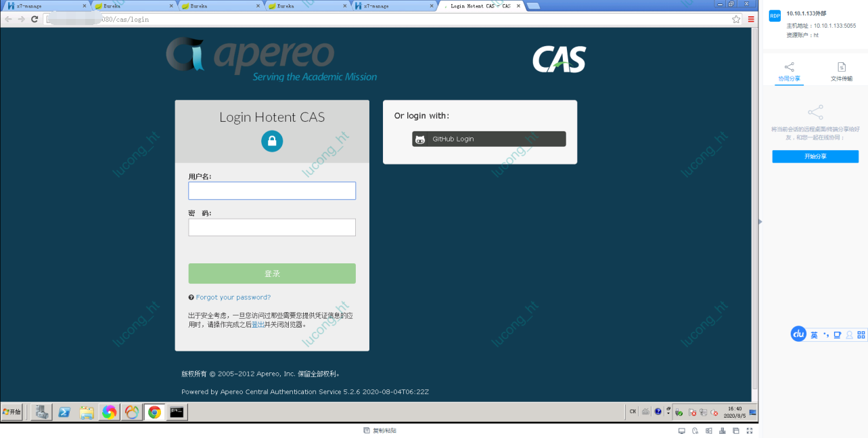Click the green 登录 login button
Viewport: 868px width, 438px height.
point(271,273)
